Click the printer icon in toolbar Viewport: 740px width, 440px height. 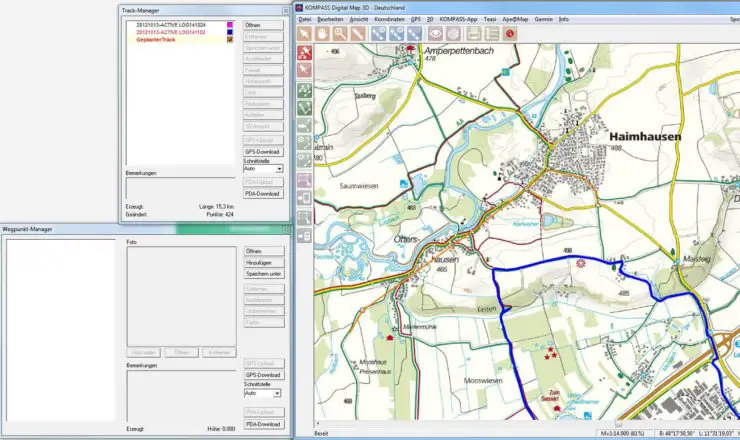pyautogui.click(x=474, y=34)
